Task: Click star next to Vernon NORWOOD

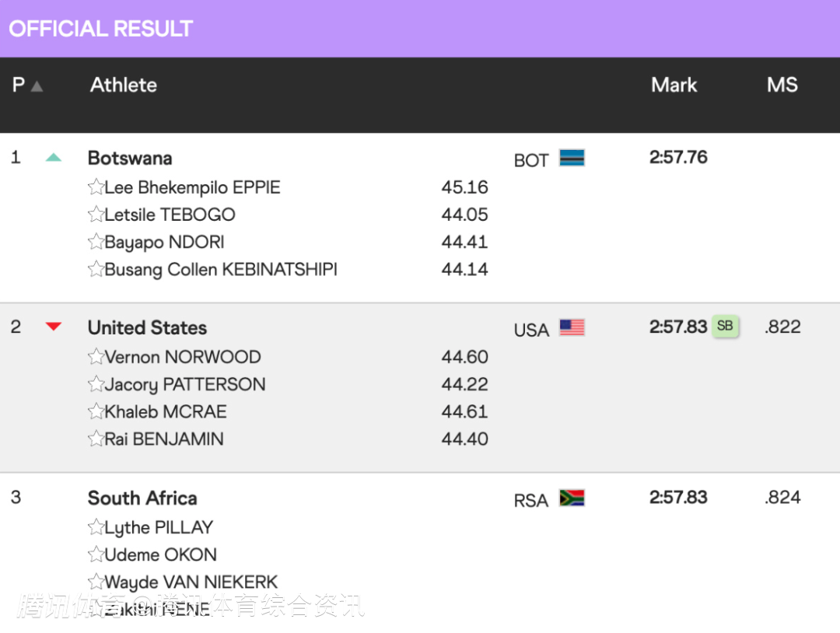Action: coord(96,357)
